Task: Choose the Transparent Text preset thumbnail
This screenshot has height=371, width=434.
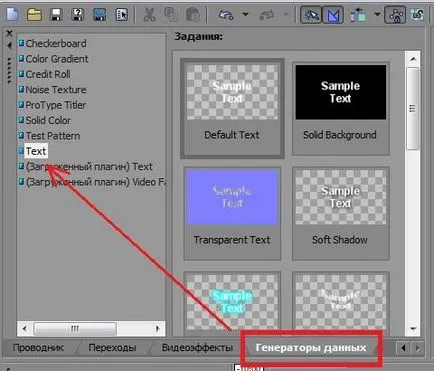Action: [x=232, y=197]
